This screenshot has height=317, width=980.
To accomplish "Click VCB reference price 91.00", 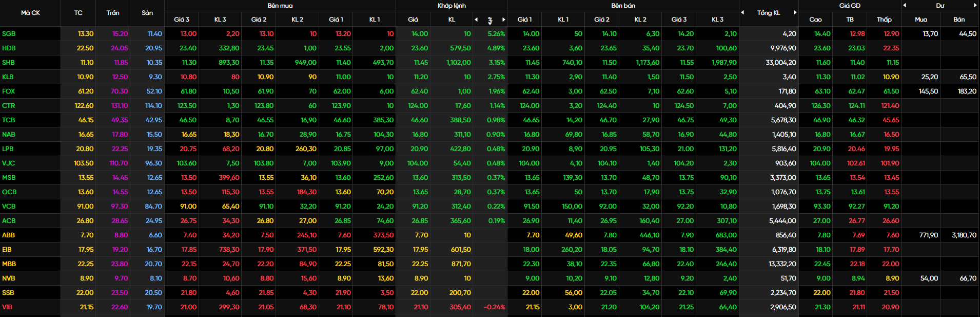I will 85,207.
